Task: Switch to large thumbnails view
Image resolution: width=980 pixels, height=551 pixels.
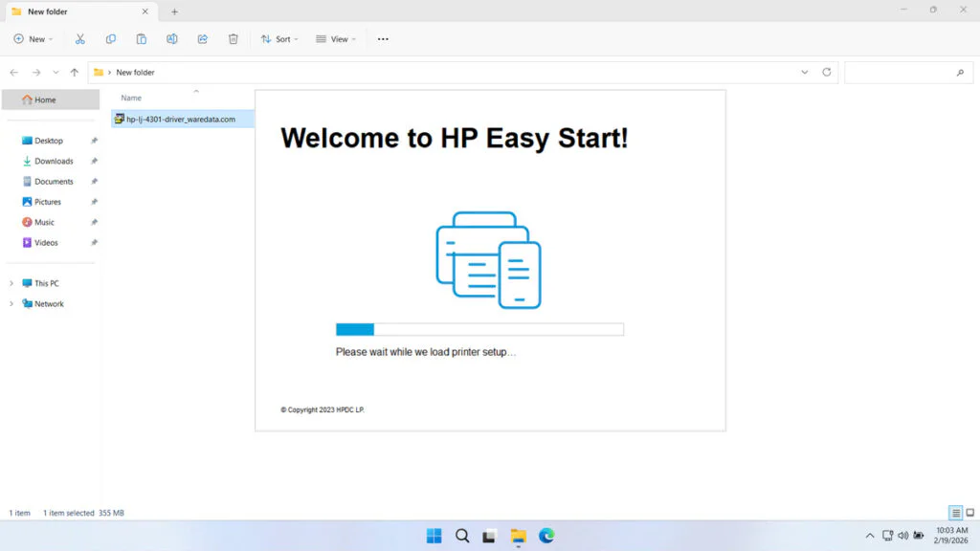Action: [969, 513]
